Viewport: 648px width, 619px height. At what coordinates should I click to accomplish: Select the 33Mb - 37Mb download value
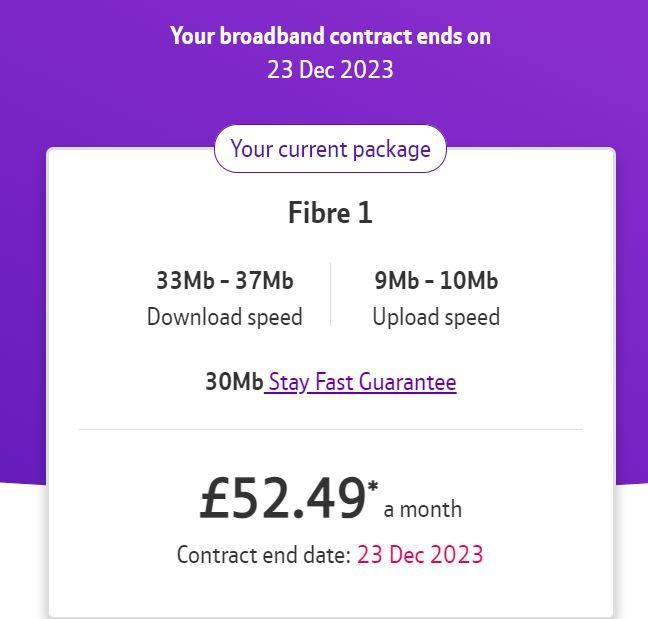225,281
